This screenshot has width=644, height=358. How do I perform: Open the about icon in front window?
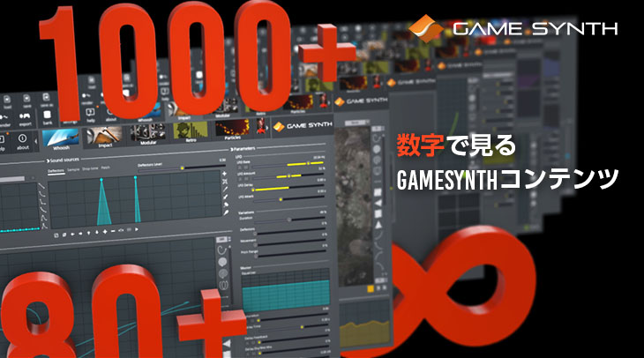click(x=23, y=139)
